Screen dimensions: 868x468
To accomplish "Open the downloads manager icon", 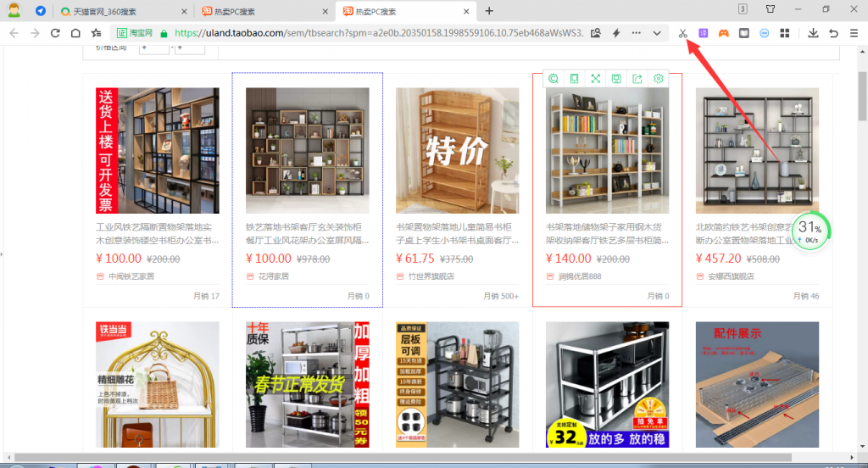I will pyautogui.click(x=813, y=33).
